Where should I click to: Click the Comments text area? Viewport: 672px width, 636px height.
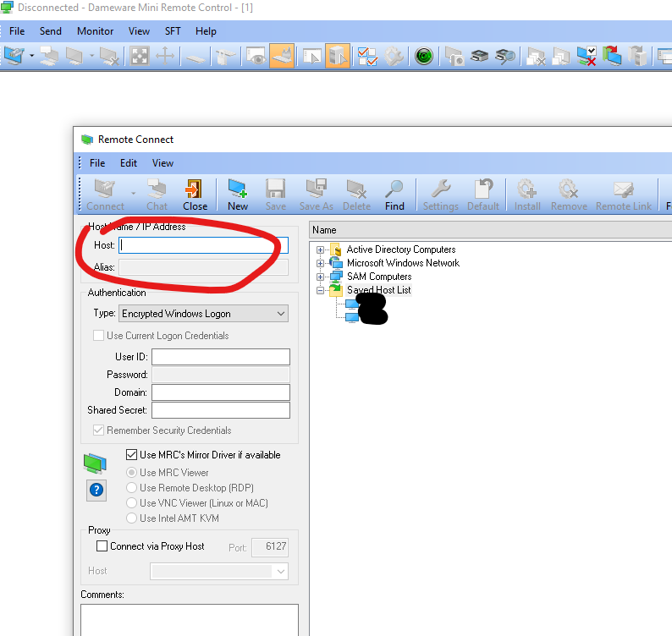point(190,620)
